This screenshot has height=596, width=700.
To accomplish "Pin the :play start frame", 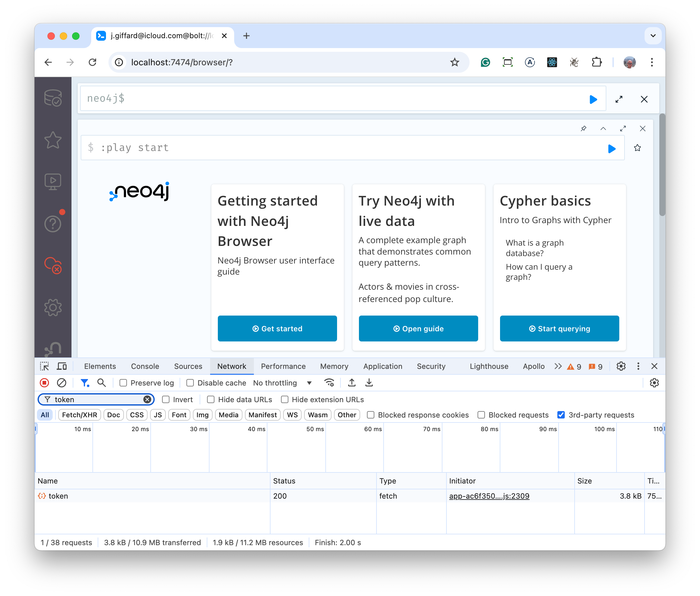I will click(x=584, y=129).
